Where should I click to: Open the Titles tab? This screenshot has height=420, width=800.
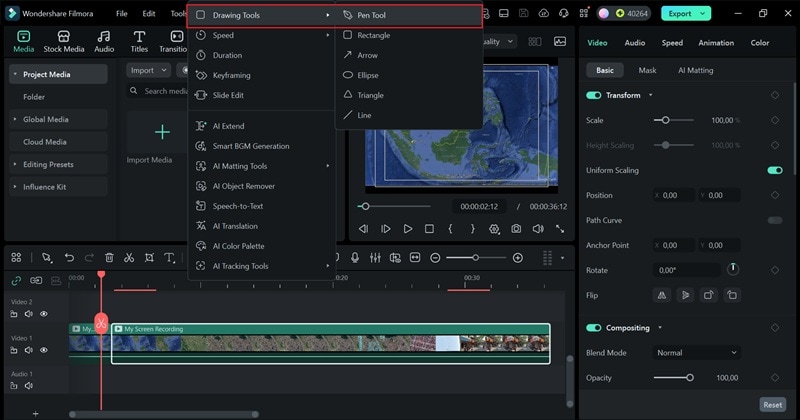[x=139, y=41]
